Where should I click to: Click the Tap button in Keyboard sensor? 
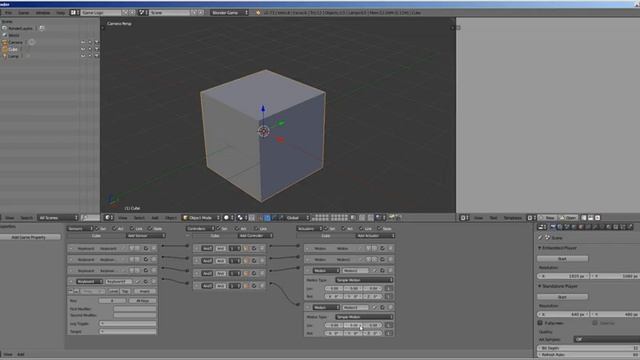(125, 291)
